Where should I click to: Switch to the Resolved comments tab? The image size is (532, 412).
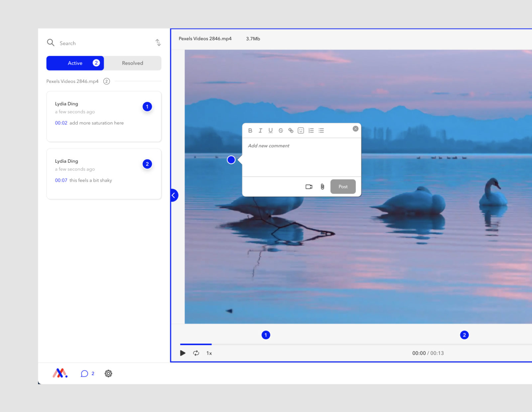coord(132,63)
